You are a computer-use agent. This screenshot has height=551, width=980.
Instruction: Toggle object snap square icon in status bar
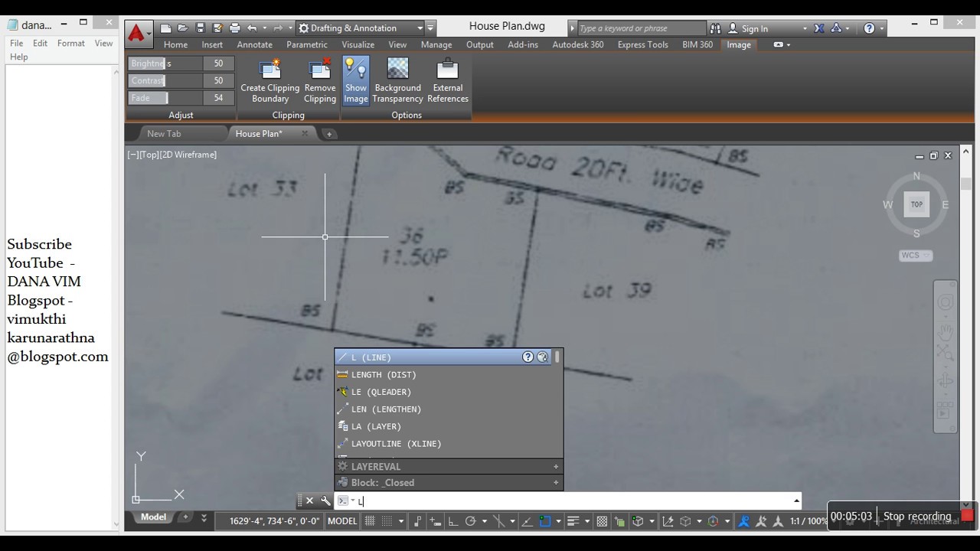(545, 521)
